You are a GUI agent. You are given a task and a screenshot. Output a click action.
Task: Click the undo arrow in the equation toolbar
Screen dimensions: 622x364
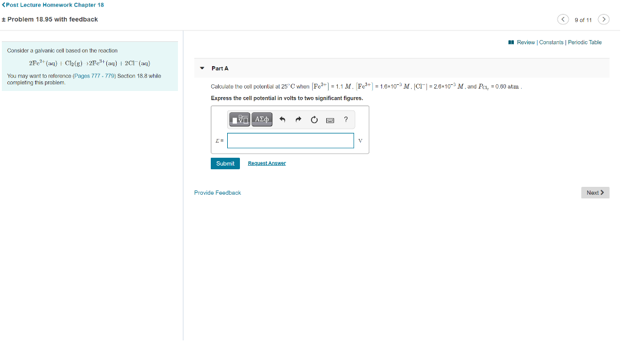[x=282, y=120]
